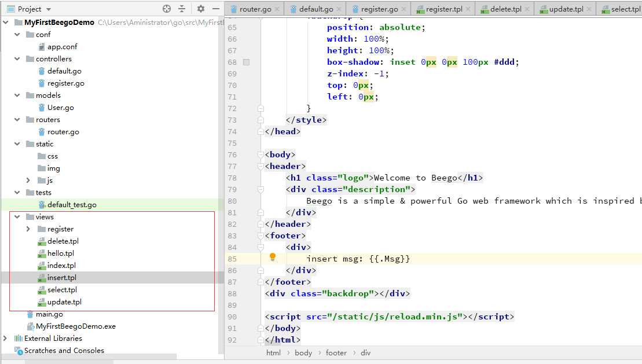Place cursor on insert msg line

click(x=358, y=259)
